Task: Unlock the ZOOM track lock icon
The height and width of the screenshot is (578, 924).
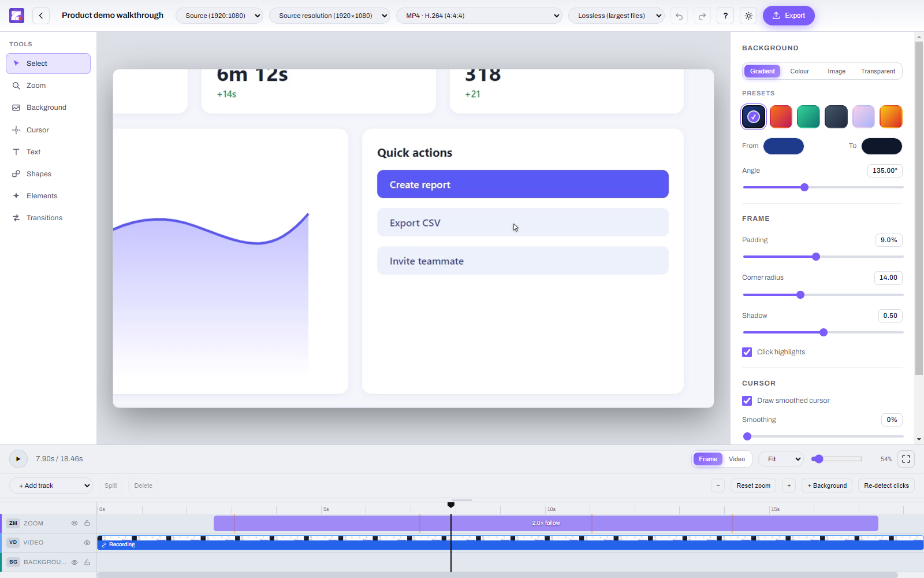Action: 87,523
